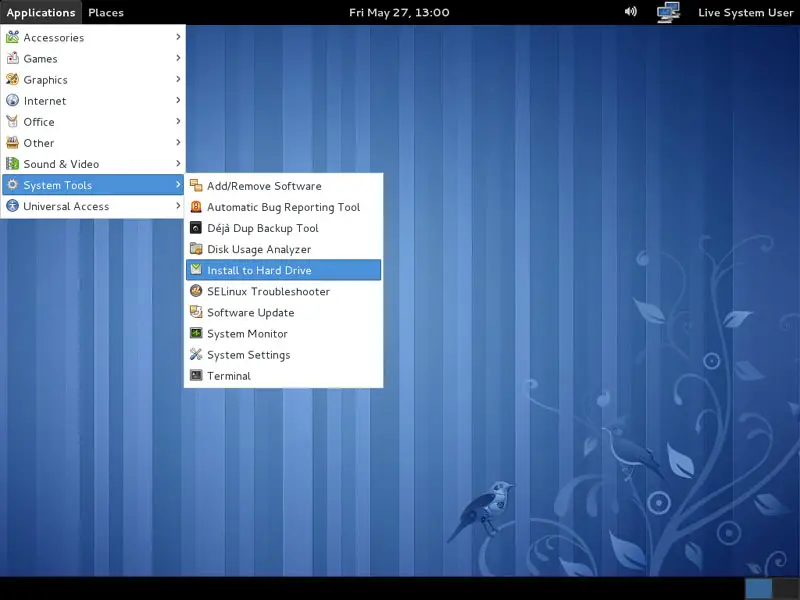The image size is (800, 600).
Task: Click the Add/Remove Software icon
Action: click(x=196, y=186)
